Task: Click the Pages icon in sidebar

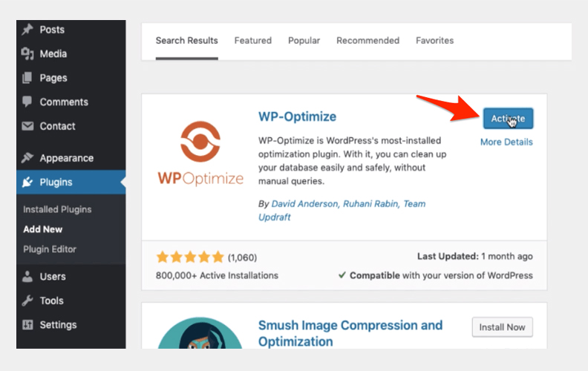Action: [27, 78]
